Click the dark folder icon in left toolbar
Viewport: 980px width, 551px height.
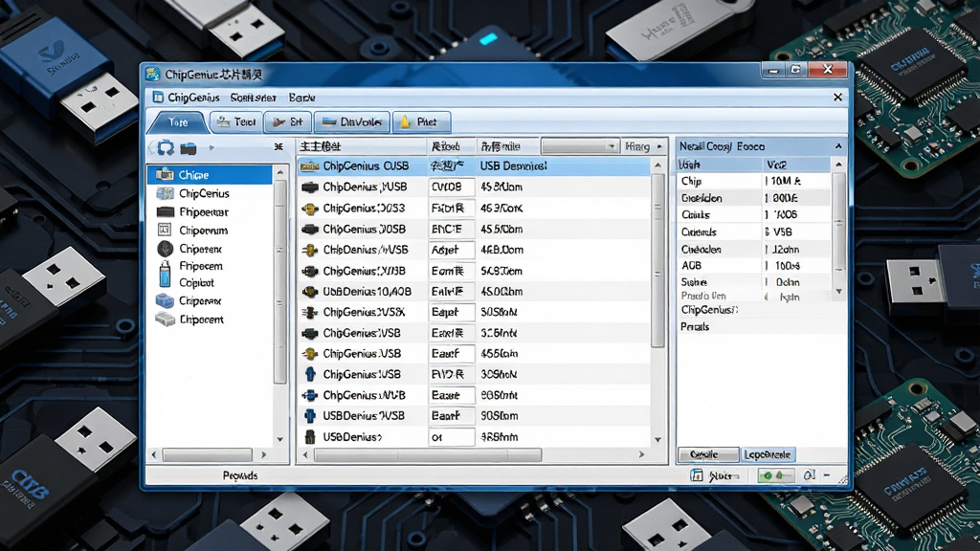coord(189,148)
